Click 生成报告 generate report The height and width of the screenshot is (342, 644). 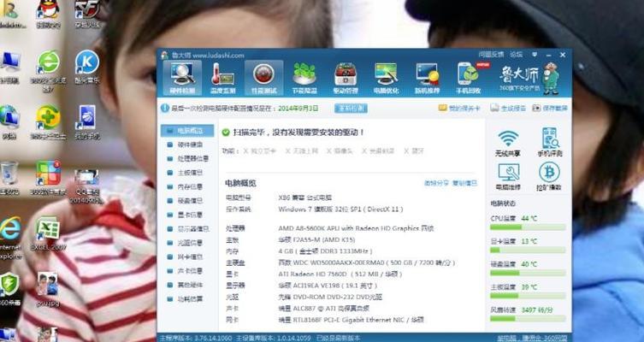[x=508, y=109]
